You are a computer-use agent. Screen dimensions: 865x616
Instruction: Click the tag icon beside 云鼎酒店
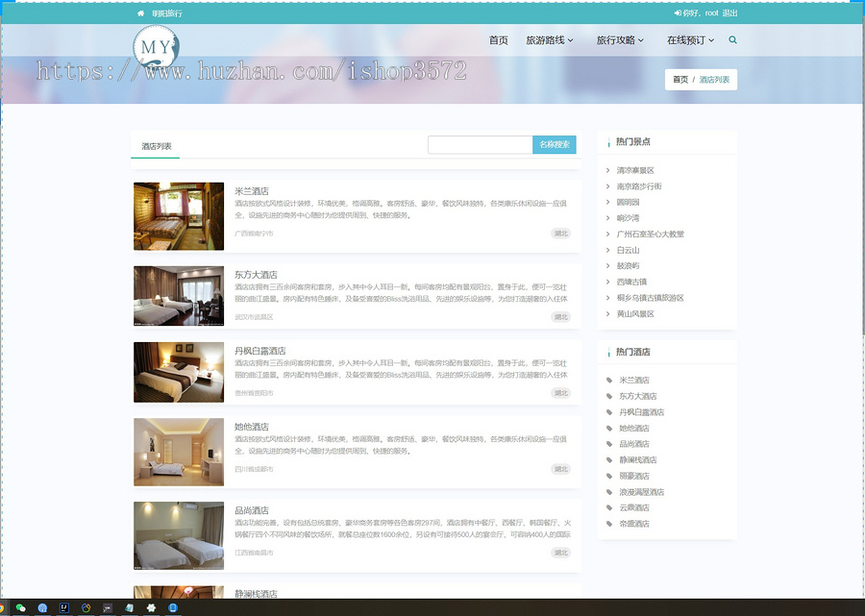pos(609,507)
